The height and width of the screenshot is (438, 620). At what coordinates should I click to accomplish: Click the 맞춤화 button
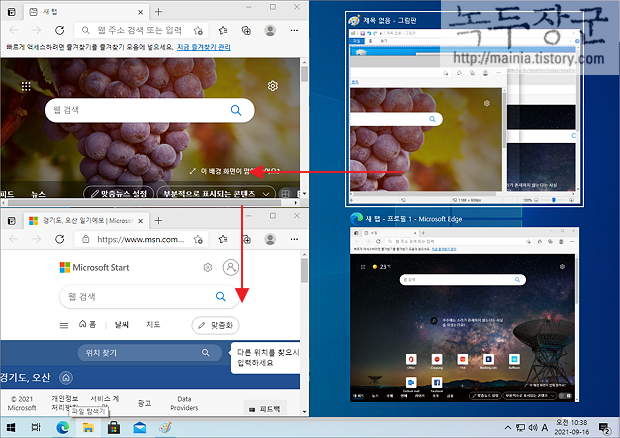click(215, 325)
